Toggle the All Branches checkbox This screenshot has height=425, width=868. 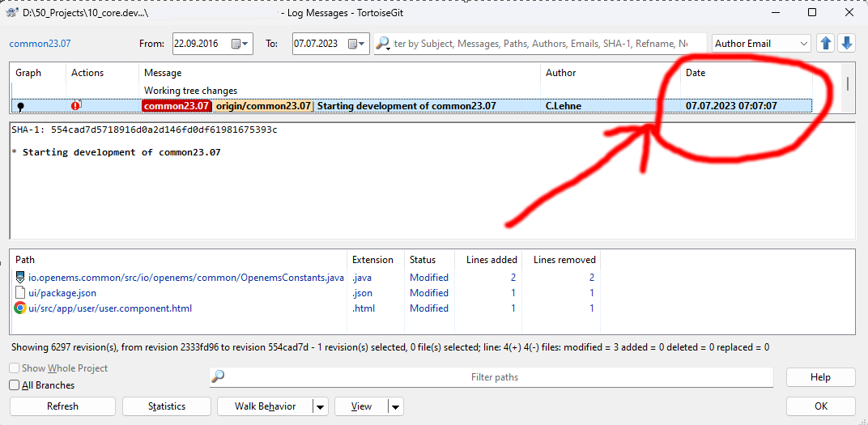click(15, 385)
